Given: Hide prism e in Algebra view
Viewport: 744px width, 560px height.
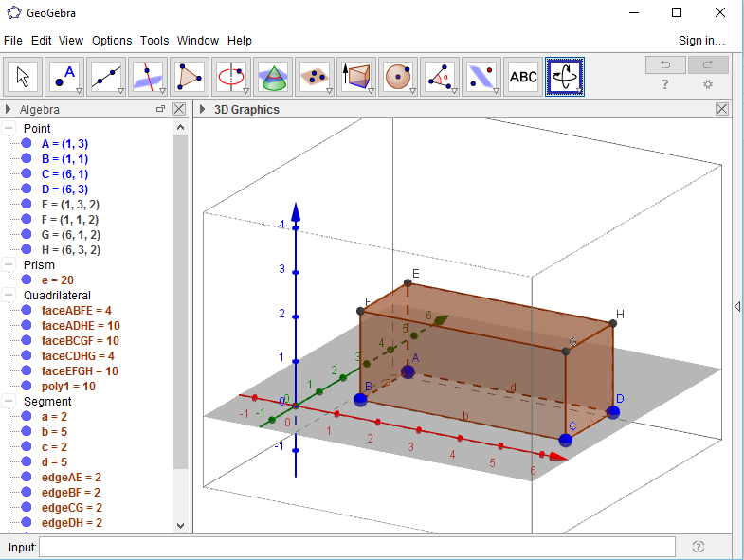Looking at the screenshot, I should pyautogui.click(x=27, y=280).
